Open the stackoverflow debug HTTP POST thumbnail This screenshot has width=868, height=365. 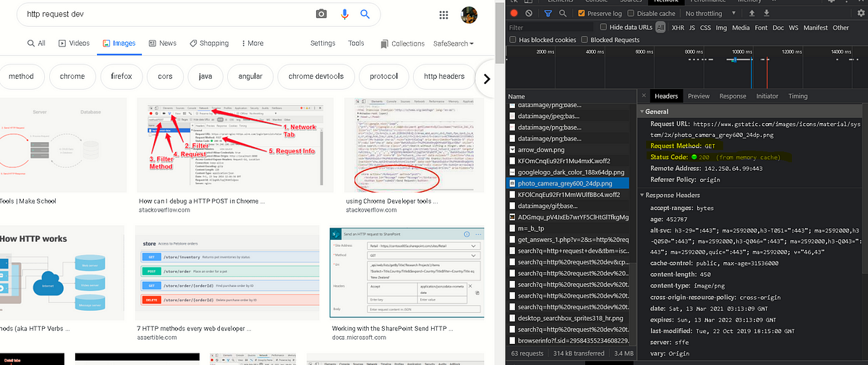click(x=234, y=143)
